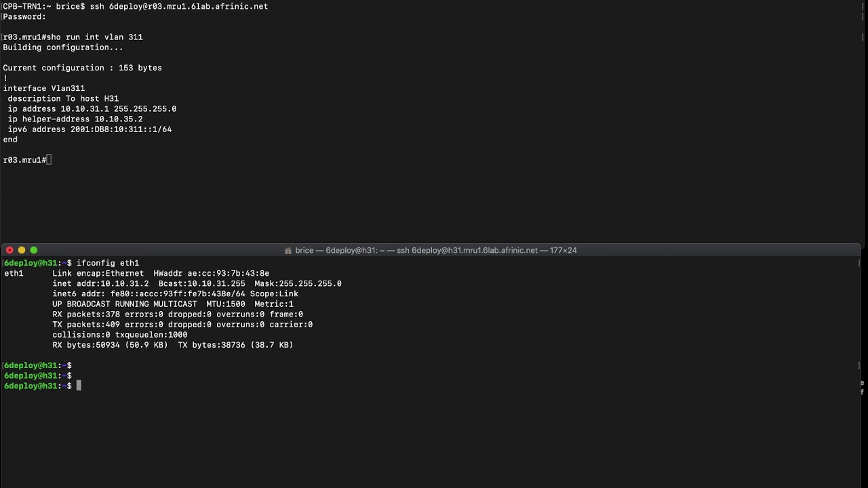This screenshot has height=488, width=868.
Task: Maximize the h31 terminal window with green button
Action: (34, 250)
